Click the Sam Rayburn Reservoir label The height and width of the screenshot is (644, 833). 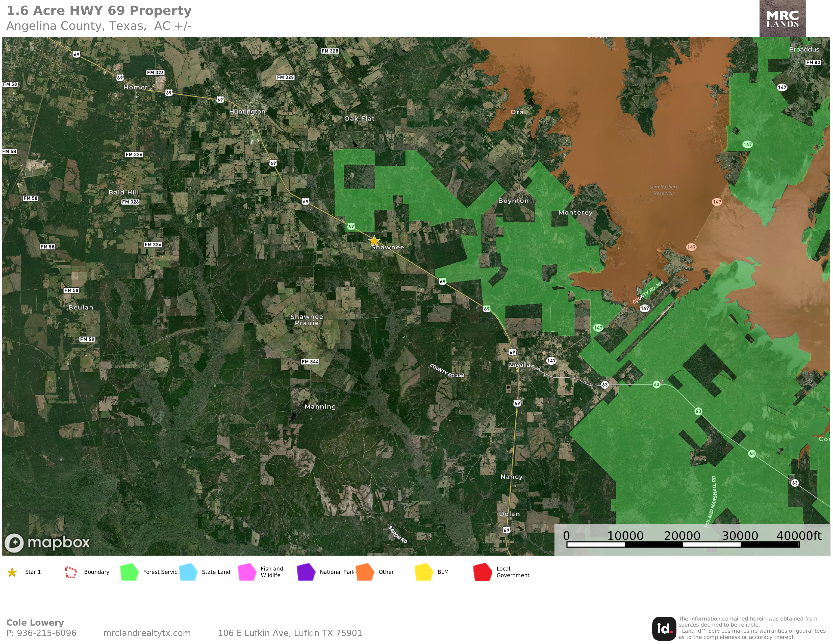tap(664, 190)
